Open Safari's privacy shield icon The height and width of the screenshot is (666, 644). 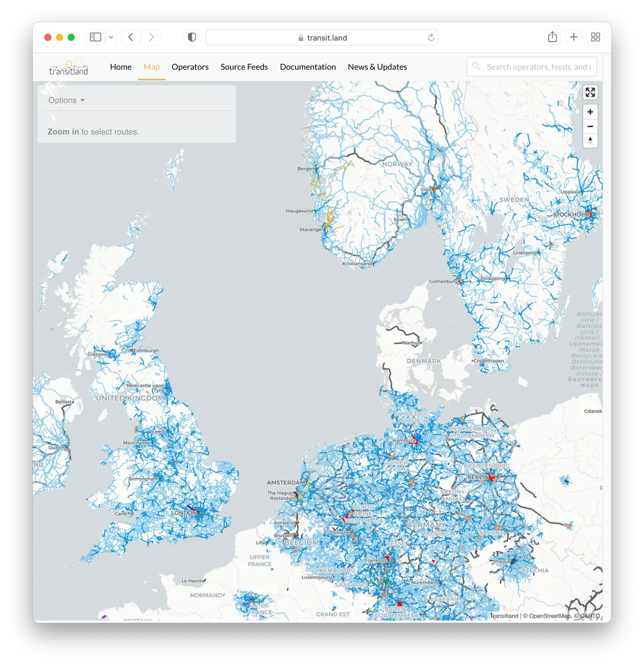click(x=192, y=37)
